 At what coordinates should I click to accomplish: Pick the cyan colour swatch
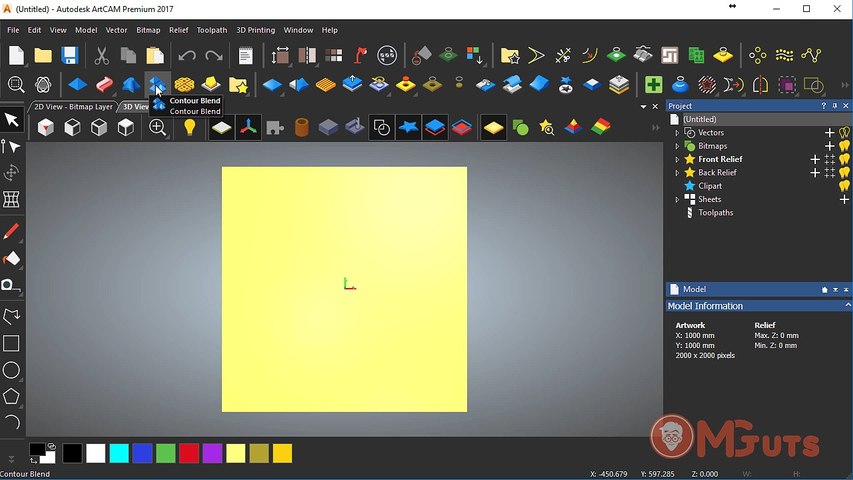(x=119, y=453)
